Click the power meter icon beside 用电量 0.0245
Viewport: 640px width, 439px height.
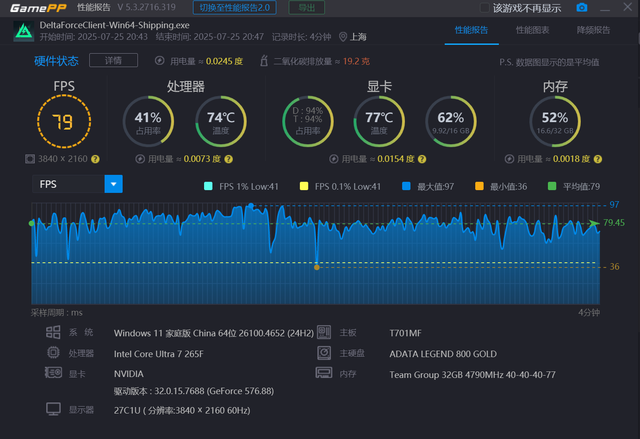point(160,61)
